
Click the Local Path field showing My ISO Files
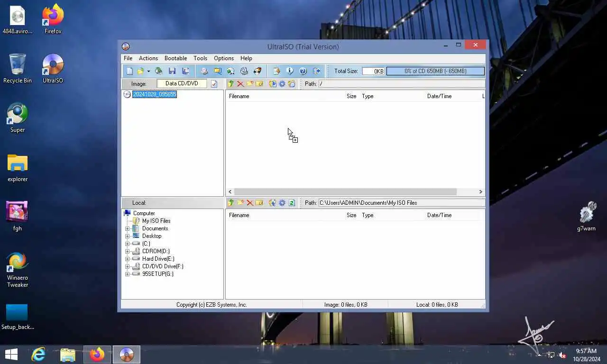(401, 203)
